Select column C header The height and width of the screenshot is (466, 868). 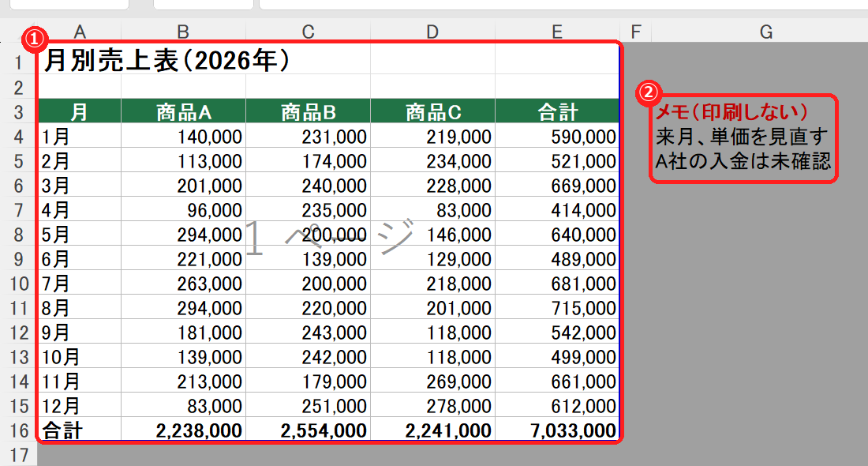click(x=308, y=32)
